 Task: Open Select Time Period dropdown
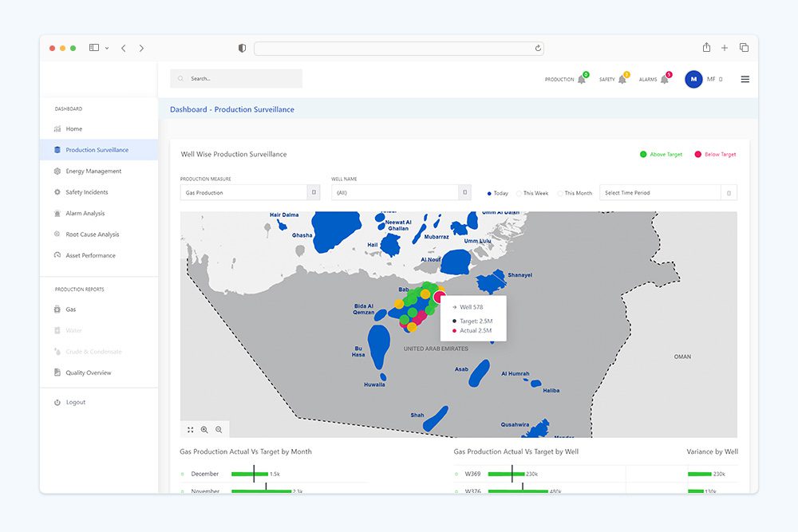[x=668, y=193]
